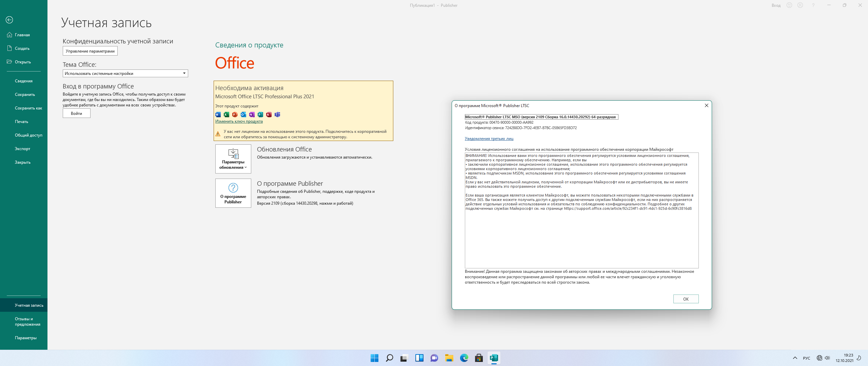Open the Windows Start menu
Viewport: 868px width, 366px height.
pos(375,358)
